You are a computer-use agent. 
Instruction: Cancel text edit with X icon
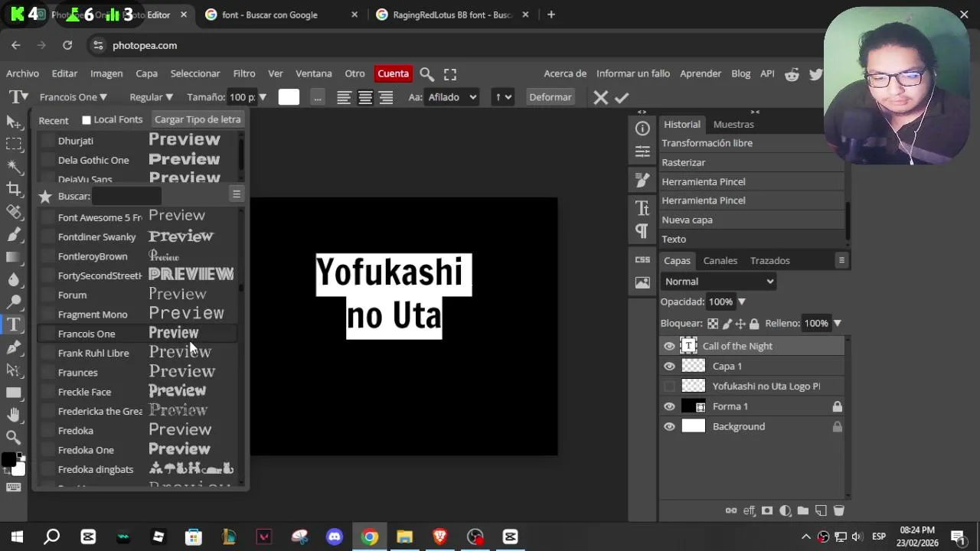pyautogui.click(x=600, y=97)
